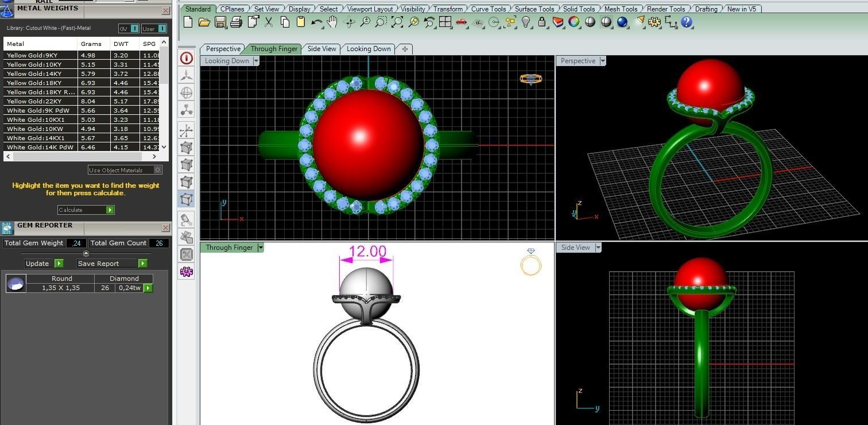The height and width of the screenshot is (425, 868).
Task: Open the layers icon in the toolbar
Action: pyautogui.click(x=557, y=22)
